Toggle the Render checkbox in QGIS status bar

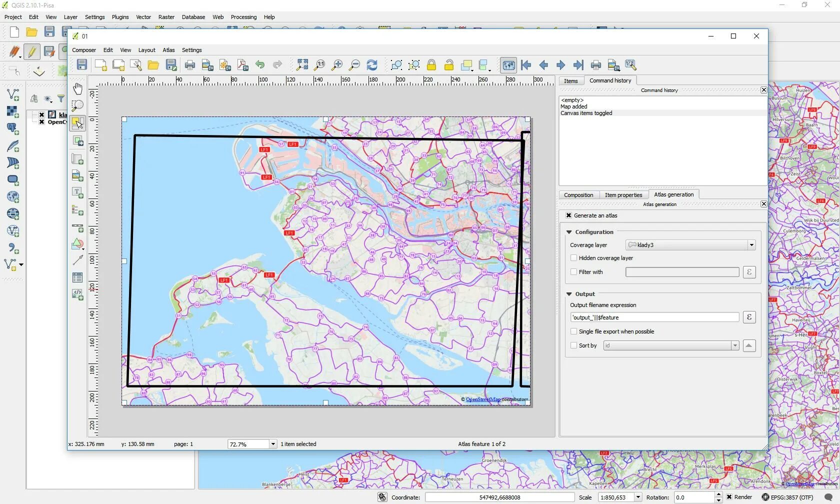point(729,497)
